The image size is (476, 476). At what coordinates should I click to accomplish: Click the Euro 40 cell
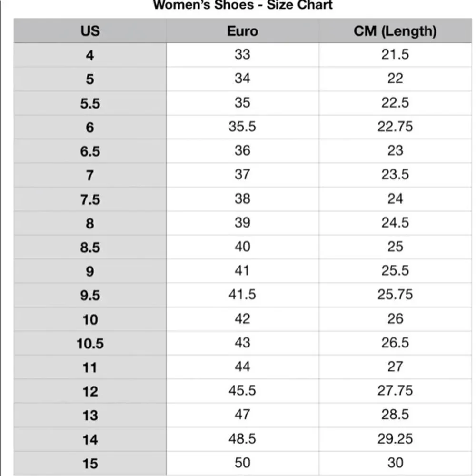pyautogui.click(x=242, y=247)
